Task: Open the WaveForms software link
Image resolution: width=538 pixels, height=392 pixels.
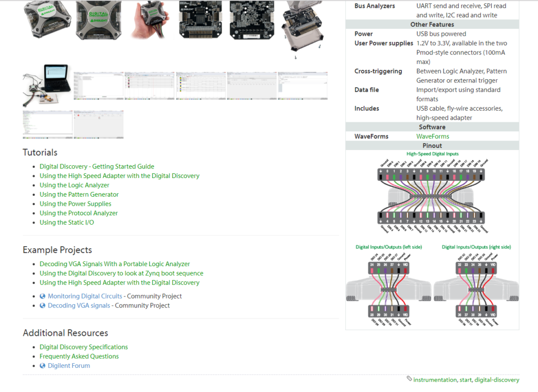Action: pyautogui.click(x=432, y=136)
